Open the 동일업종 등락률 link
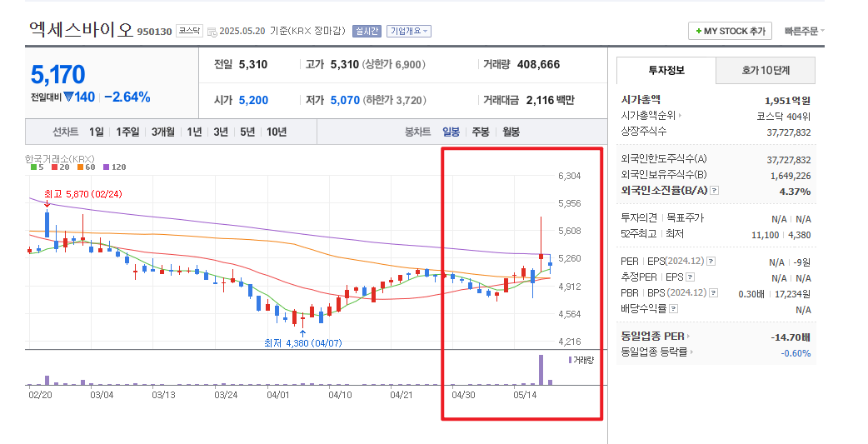 (x=657, y=352)
